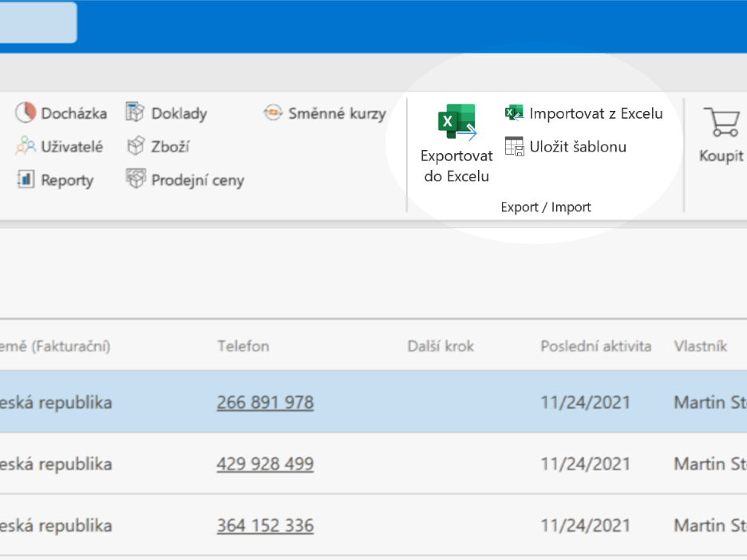
Task: Open the Směnné kurzy exchange icon
Action: (x=273, y=112)
